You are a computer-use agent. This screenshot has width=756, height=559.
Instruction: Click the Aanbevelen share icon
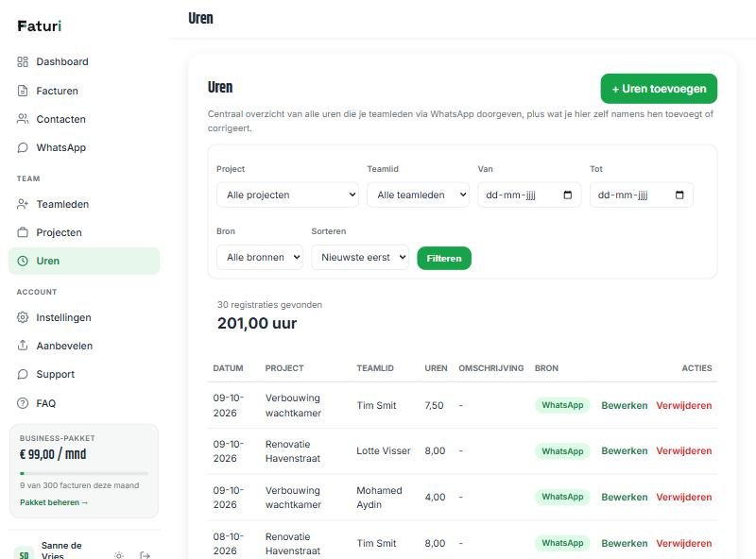[x=23, y=346]
